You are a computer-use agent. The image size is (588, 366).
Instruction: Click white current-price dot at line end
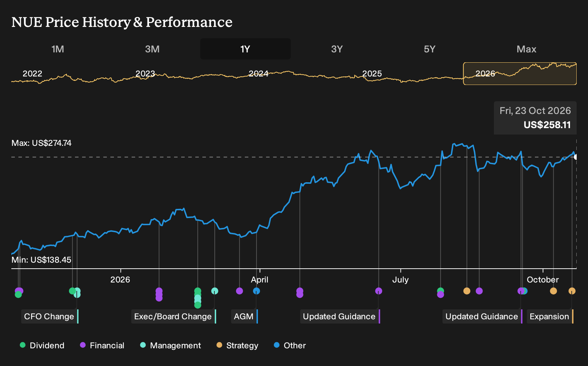tap(576, 157)
